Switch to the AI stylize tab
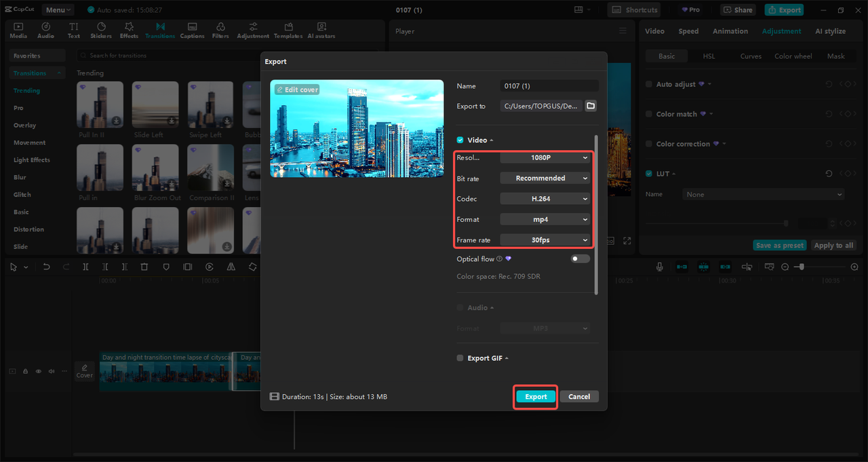The width and height of the screenshot is (868, 462). (x=831, y=31)
